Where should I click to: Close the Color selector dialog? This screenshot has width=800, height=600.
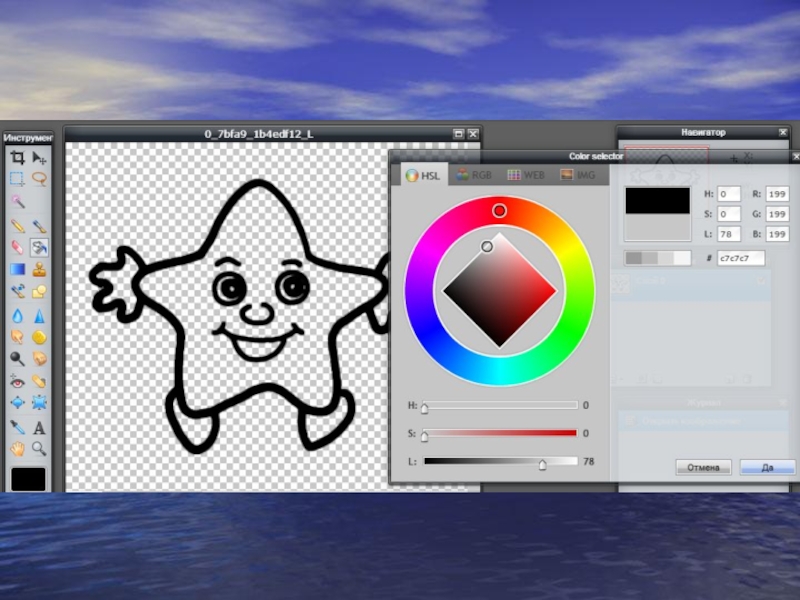tap(795, 157)
